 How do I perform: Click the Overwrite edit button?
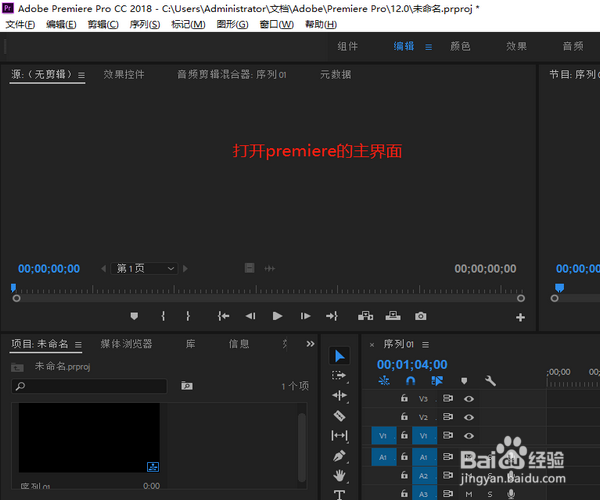tap(393, 316)
